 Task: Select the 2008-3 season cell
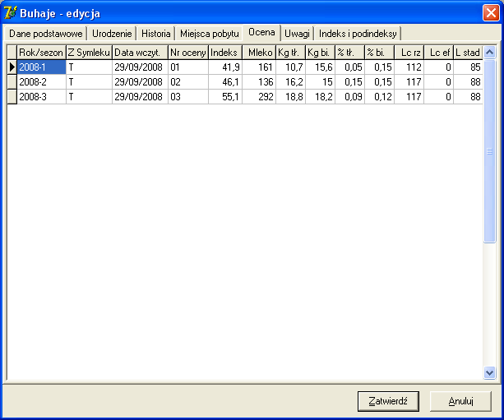point(41,97)
